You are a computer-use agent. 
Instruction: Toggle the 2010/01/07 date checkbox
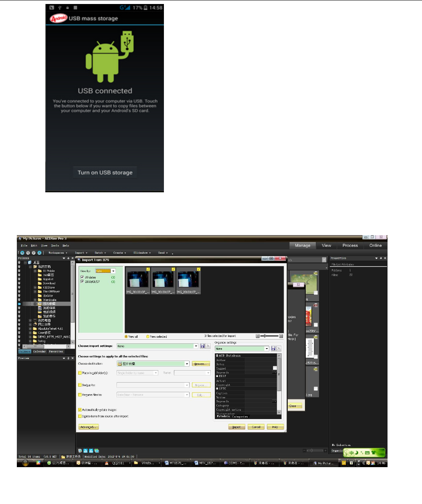[x=82, y=282]
